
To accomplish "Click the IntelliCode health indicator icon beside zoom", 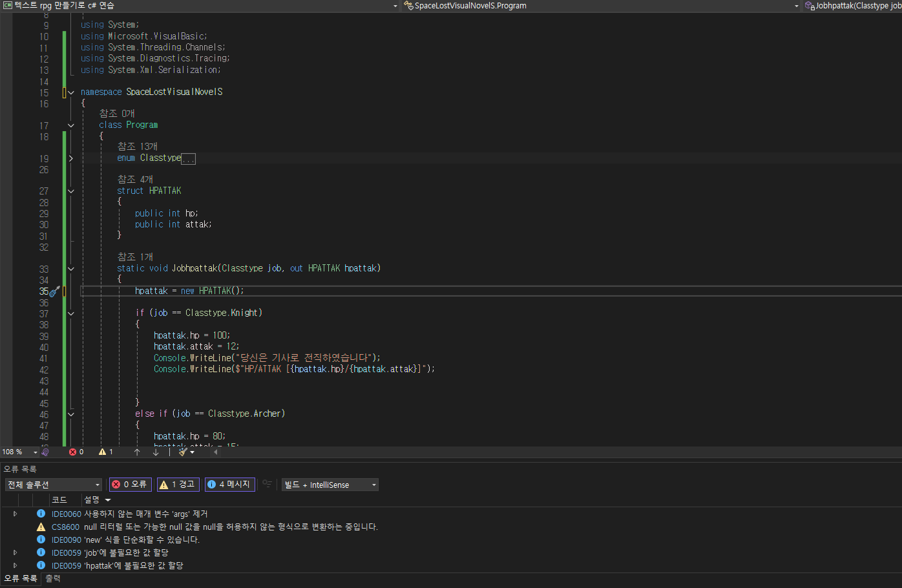I will click(x=45, y=452).
